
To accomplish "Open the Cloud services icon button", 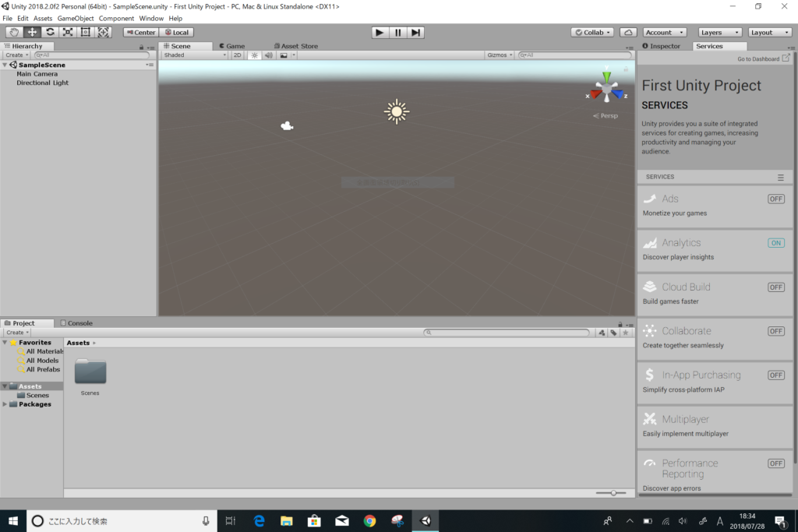I will pyautogui.click(x=628, y=32).
